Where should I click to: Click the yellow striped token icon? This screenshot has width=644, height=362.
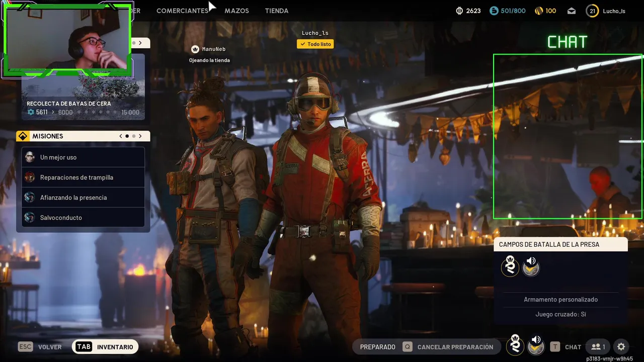[538, 11]
